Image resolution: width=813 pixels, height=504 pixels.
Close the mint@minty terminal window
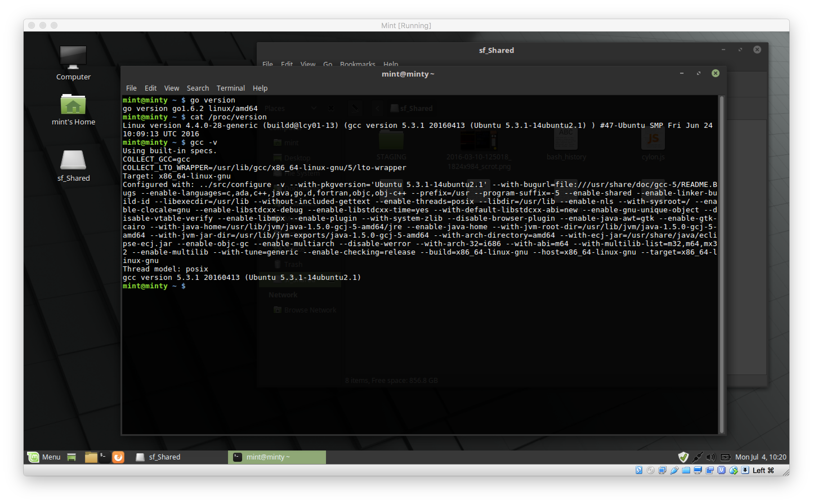(715, 73)
